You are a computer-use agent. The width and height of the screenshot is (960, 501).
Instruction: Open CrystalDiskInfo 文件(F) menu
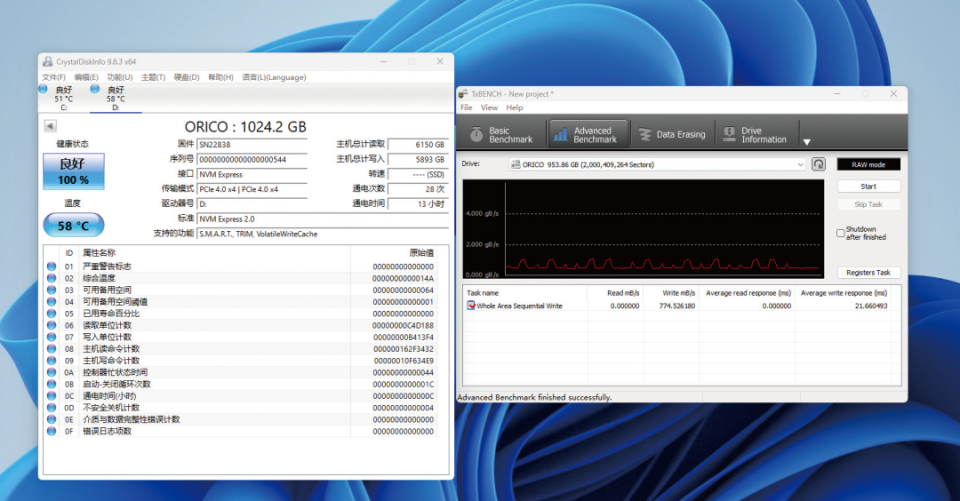pos(53,77)
